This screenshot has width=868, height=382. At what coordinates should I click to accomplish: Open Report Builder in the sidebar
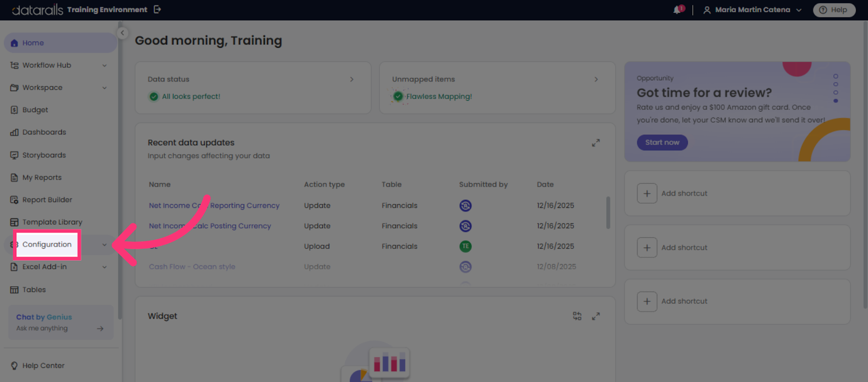pos(47,199)
